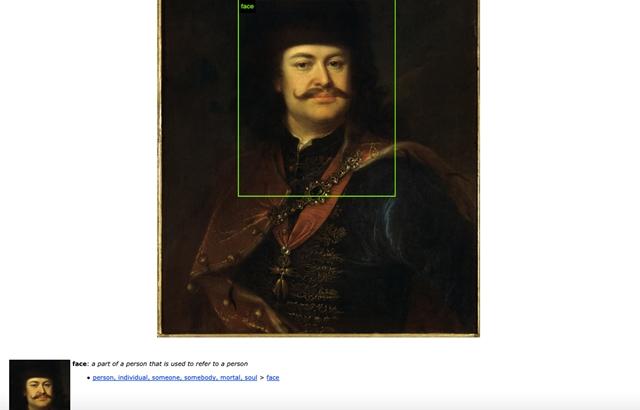The image size is (640, 410).
Task: Click the cropped face thumbnail
Action: coord(40,385)
